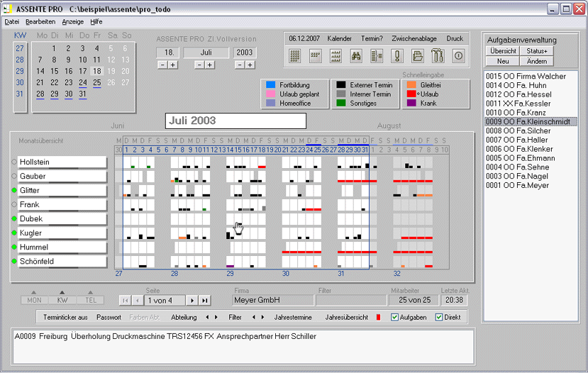Click Terminticker aus
Image resolution: width=588 pixels, height=373 pixels.
(x=65, y=317)
